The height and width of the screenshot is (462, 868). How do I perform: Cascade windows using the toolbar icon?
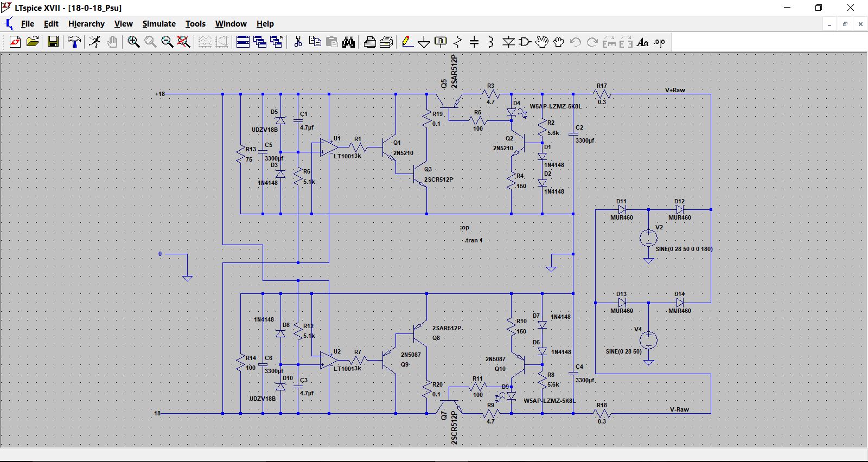click(x=260, y=42)
